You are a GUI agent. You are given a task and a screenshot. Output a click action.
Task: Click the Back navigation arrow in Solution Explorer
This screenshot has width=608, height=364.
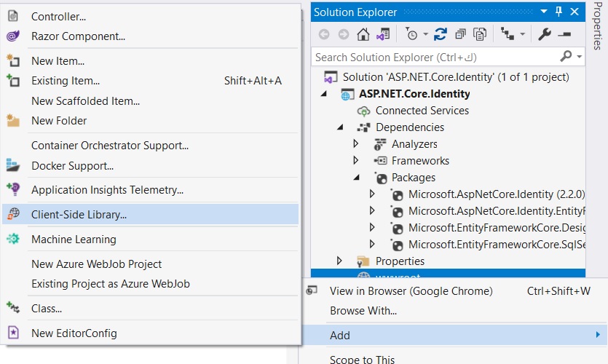point(324,34)
